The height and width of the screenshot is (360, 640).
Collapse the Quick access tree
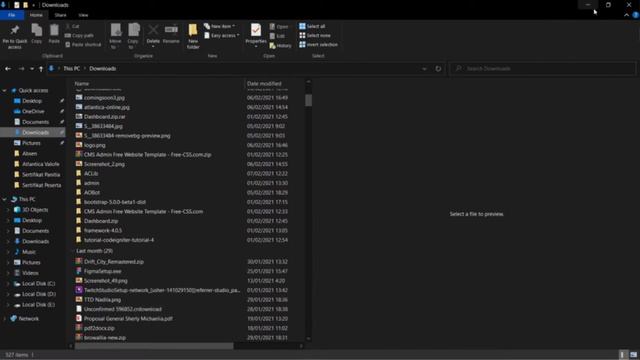4,91
